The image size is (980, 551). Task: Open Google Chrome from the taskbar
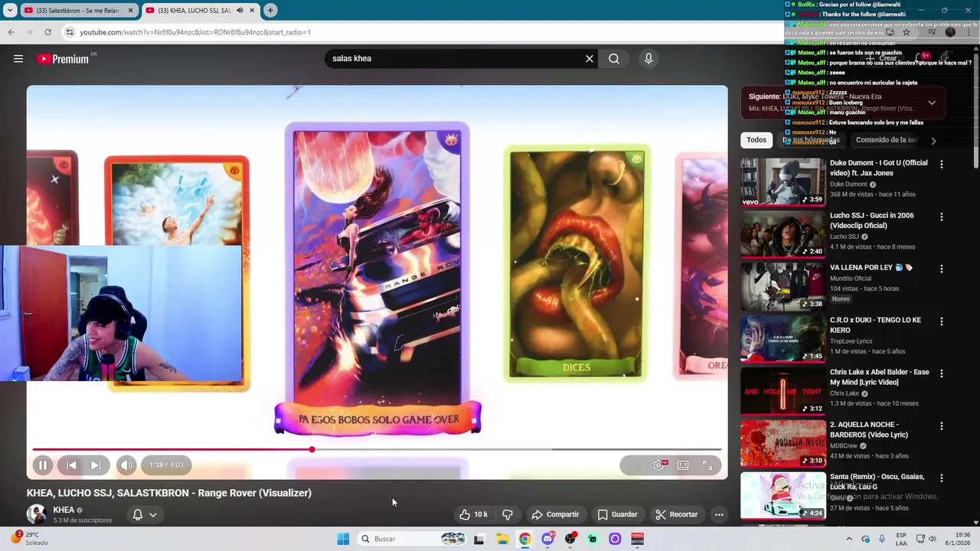point(524,539)
